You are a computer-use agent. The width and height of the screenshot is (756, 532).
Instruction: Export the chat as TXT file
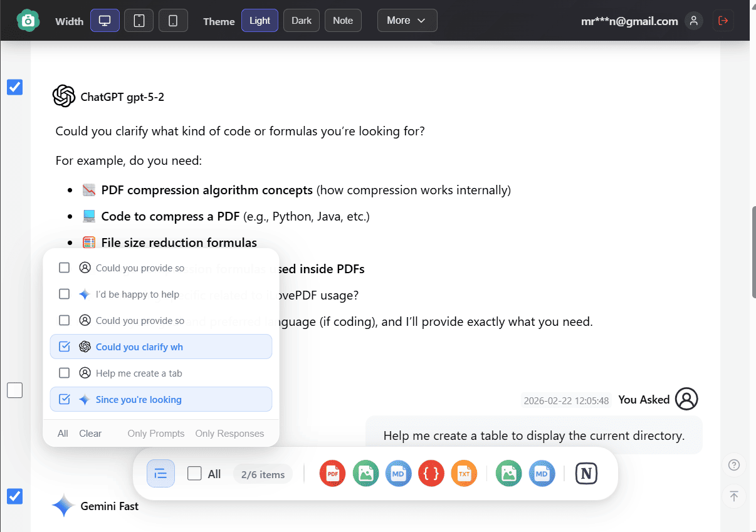click(464, 473)
